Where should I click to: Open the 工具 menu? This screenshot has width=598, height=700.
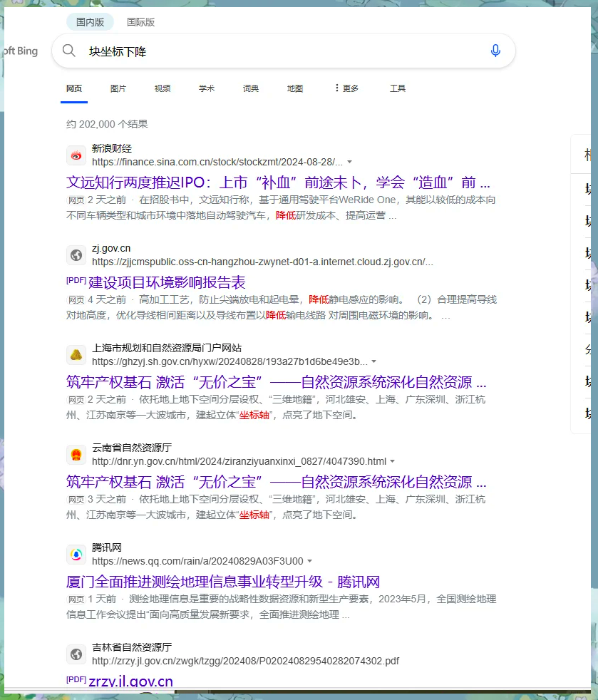(x=398, y=88)
